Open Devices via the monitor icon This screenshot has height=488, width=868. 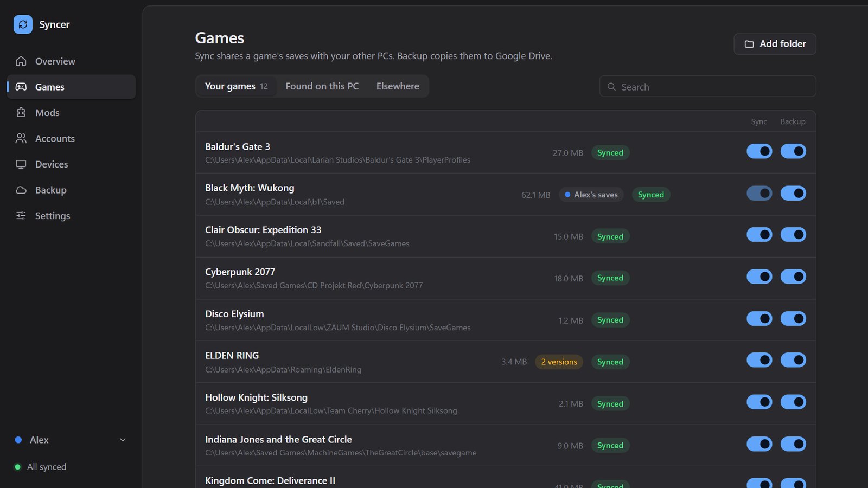21,164
